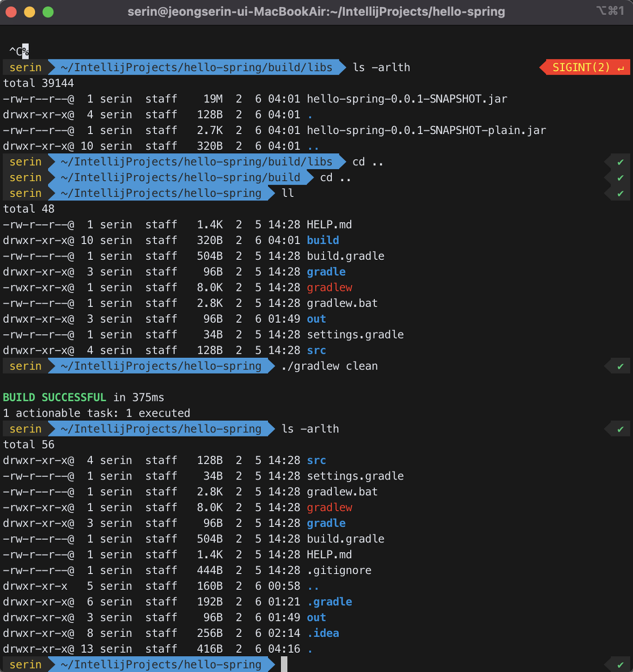Viewport: 633px width, 672px height.
Task: Click file name hello-spring-0.0.1-SNAPSHOT-plain.jar
Action: [x=426, y=130]
